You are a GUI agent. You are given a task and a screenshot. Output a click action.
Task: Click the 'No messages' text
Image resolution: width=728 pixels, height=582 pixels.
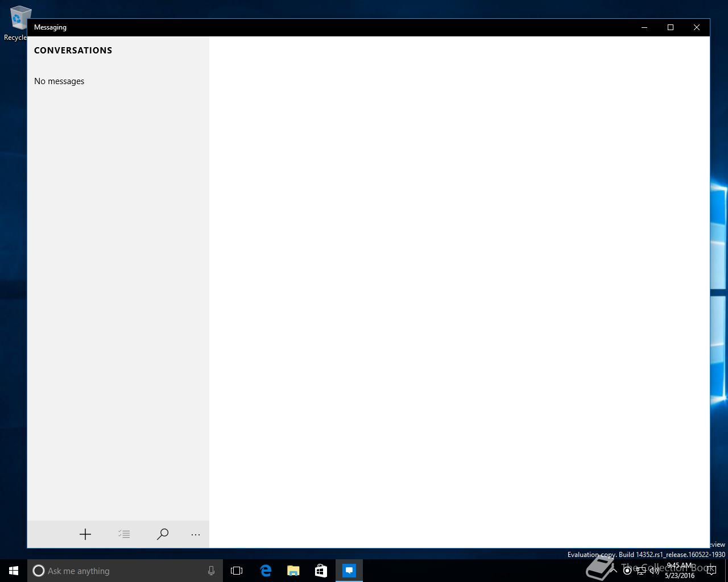pos(59,81)
